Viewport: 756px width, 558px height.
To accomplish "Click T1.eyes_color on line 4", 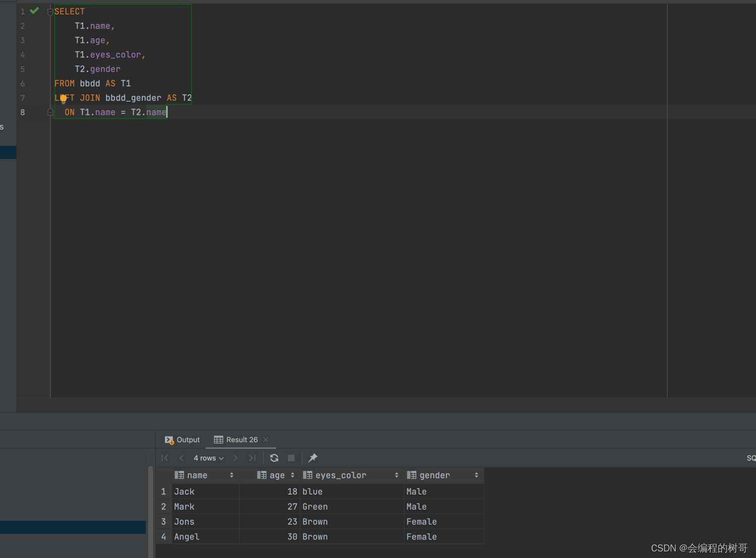I will [109, 55].
